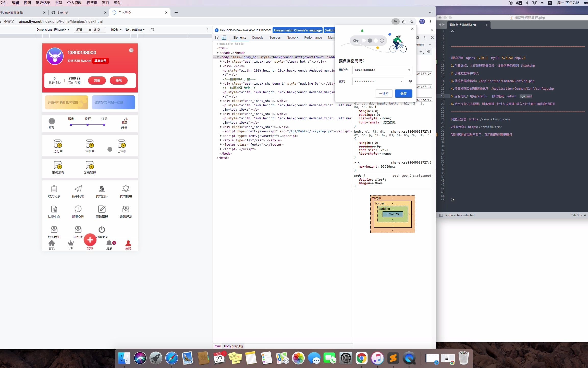Open the 发布管理 icon
The height and width of the screenshot is (368, 588).
pyautogui.click(x=90, y=165)
